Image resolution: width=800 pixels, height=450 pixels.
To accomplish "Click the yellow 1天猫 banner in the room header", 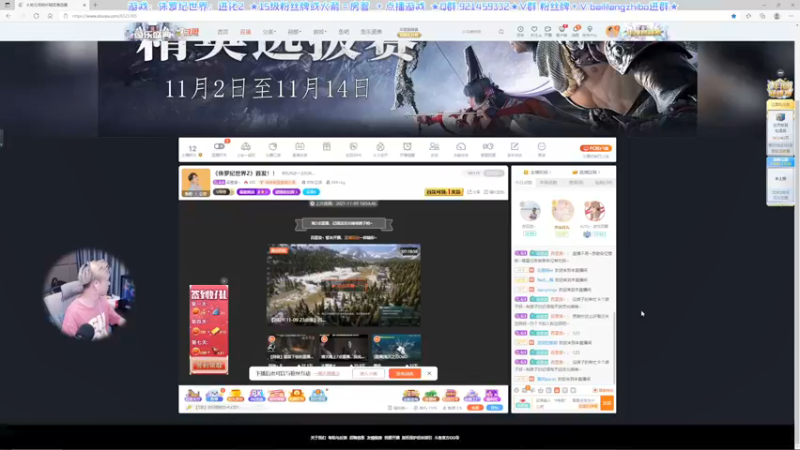I will pos(444,192).
